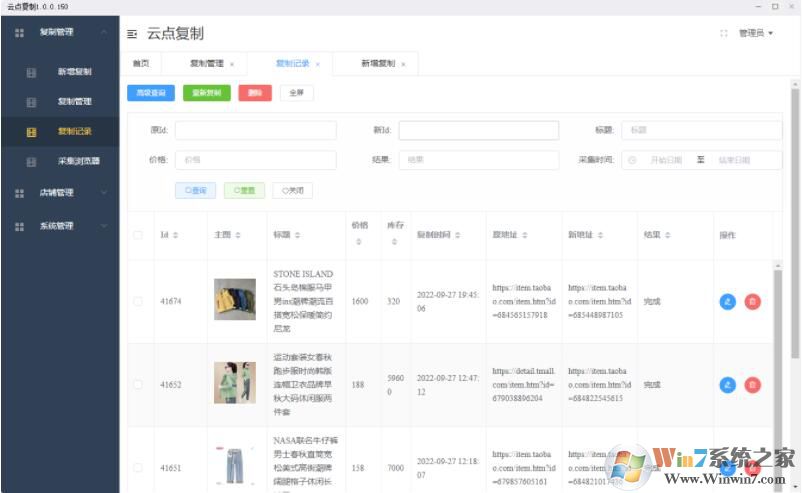Switch to the 新增复制 tab
This screenshot has height=493, width=802.
pyautogui.click(x=378, y=63)
